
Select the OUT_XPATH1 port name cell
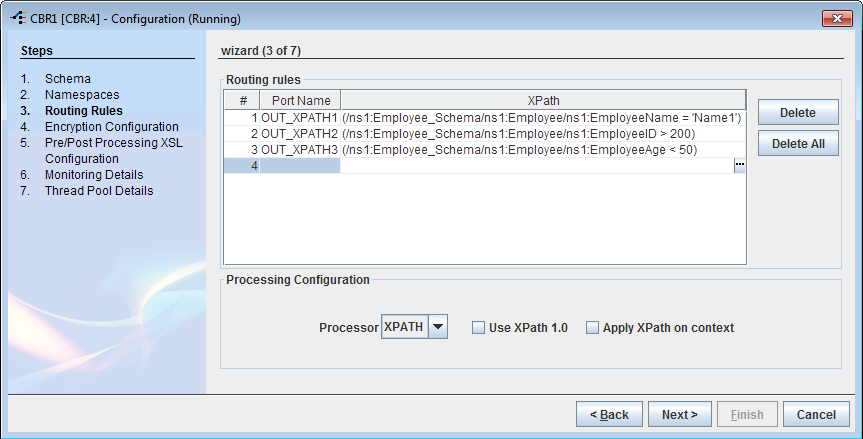coord(299,118)
